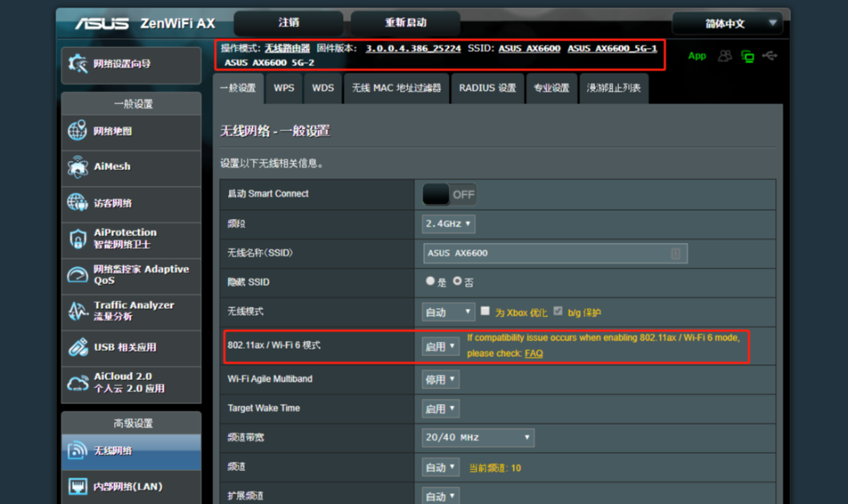This screenshot has height=504, width=848.
Task: Open the USB application icon
Action: point(78,347)
